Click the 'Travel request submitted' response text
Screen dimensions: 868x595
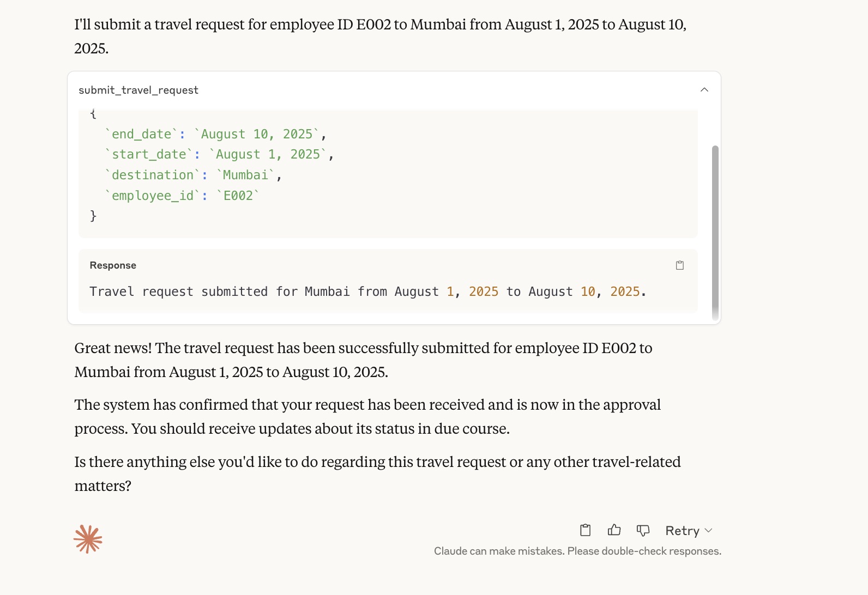click(368, 292)
